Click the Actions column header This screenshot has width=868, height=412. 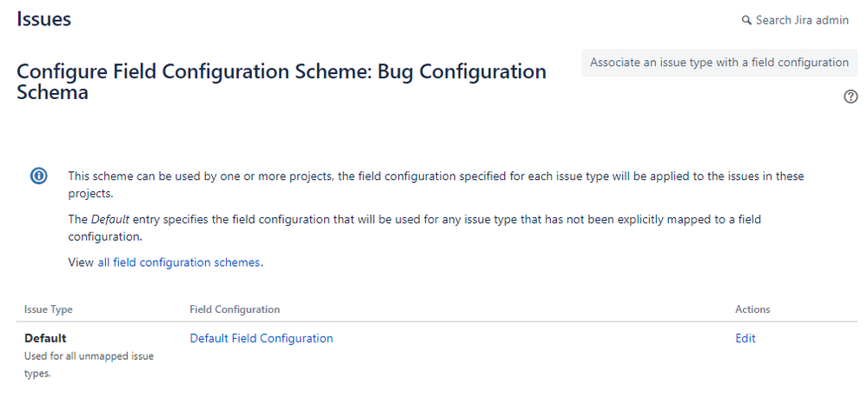pos(752,309)
